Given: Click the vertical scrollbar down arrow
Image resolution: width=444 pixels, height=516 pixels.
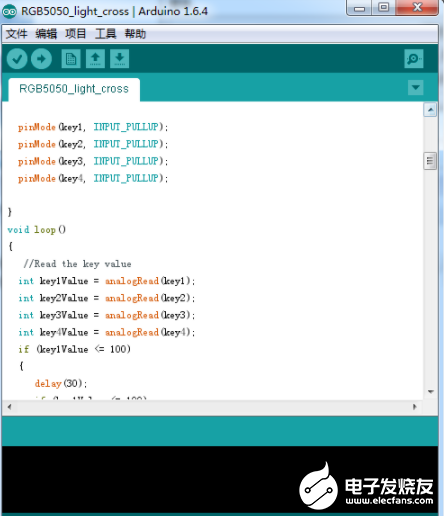Looking at the screenshot, I should [x=430, y=391].
